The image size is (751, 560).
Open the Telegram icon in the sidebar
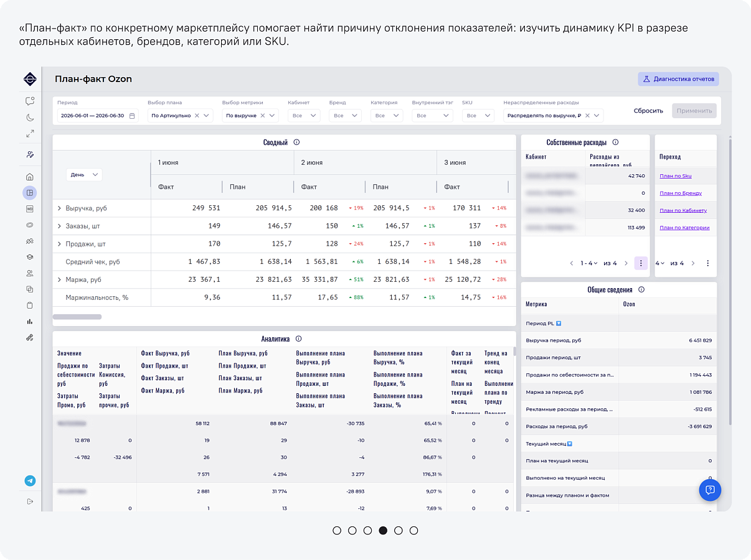click(30, 481)
